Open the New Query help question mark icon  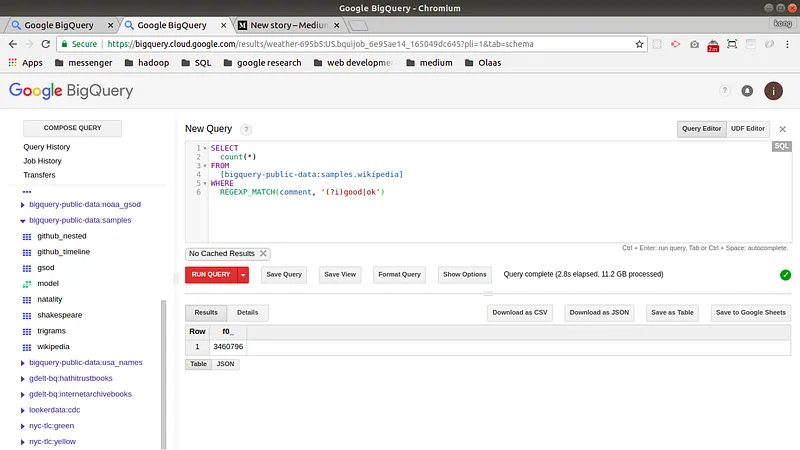click(246, 129)
